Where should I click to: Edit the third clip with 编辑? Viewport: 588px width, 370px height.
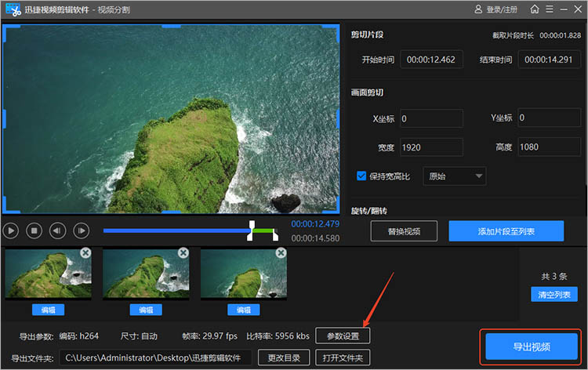(243, 310)
